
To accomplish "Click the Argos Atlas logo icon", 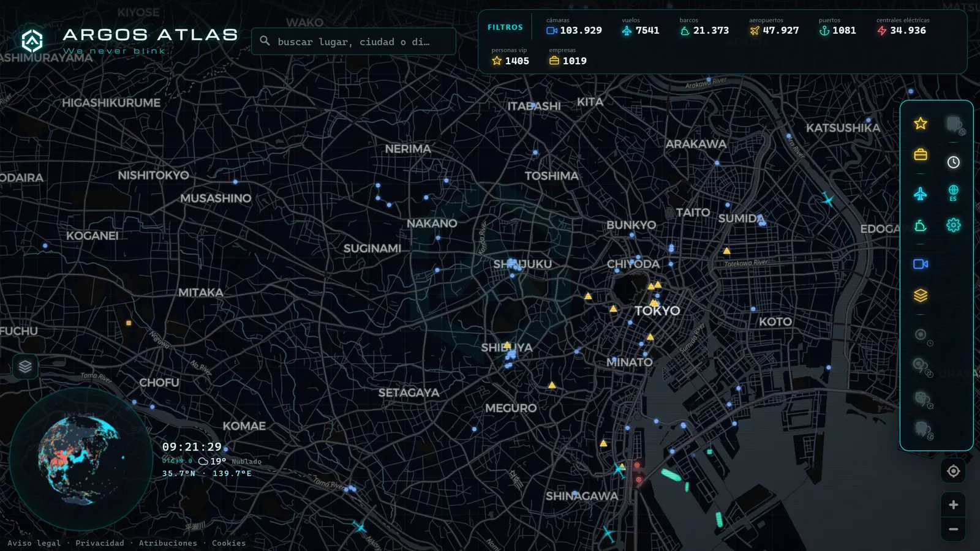I will pos(32,41).
